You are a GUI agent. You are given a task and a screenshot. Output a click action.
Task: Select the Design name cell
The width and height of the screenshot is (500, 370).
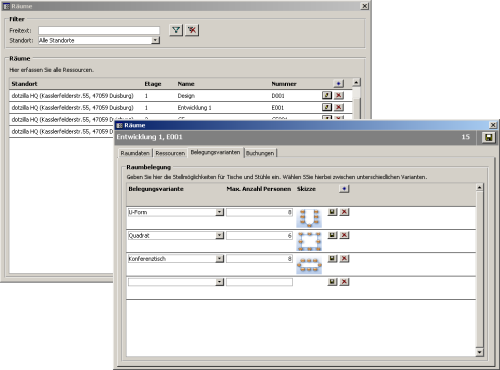(x=186, y=96)
